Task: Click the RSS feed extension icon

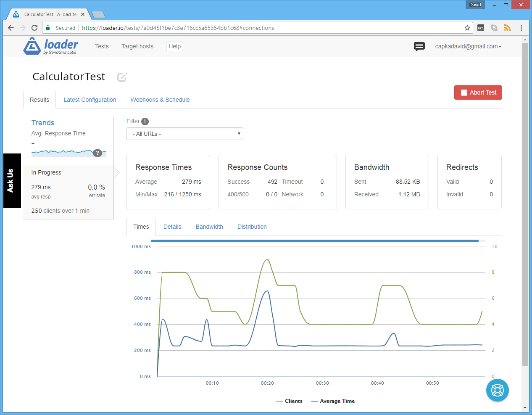Action: click(x=507, y=28)
